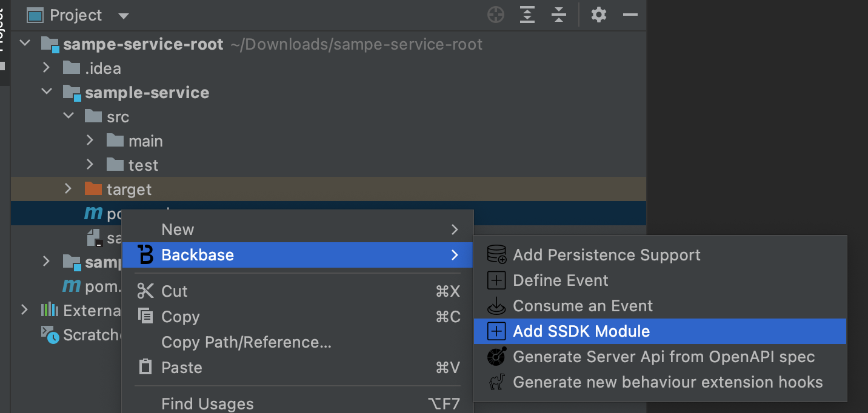868x413 pixels.
Task: Choose Copy Path/Reference… in context menu
Action: (x=298, y=342)
